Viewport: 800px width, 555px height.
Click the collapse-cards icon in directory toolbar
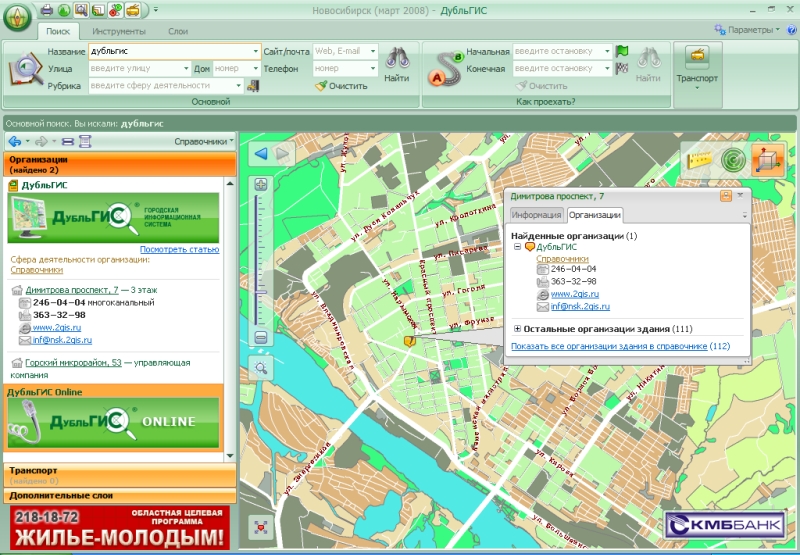click(68, 142)
